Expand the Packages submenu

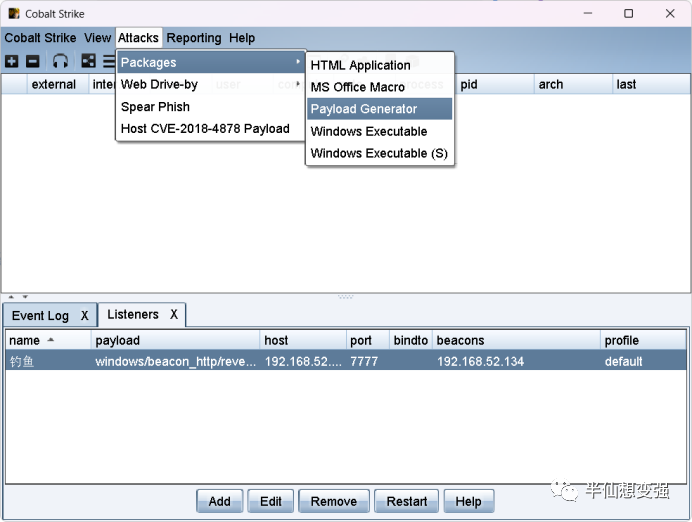pyautogui.click(x=211, y=62)
